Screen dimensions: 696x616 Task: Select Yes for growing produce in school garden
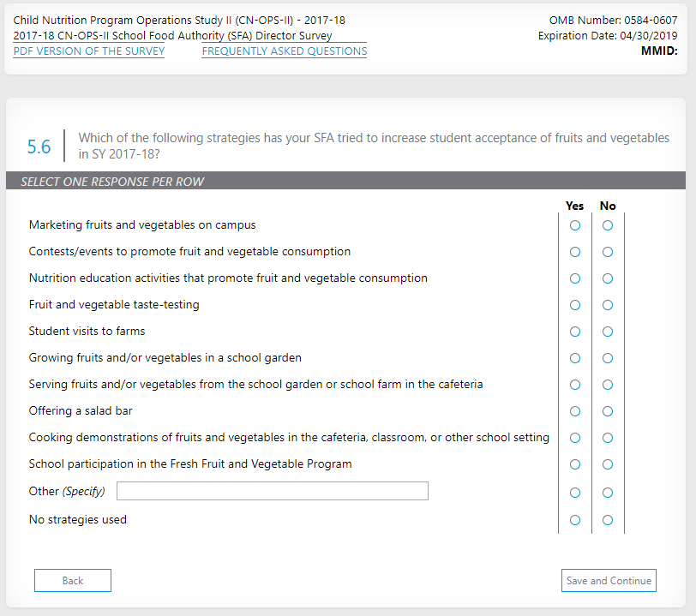coord(575,358)
